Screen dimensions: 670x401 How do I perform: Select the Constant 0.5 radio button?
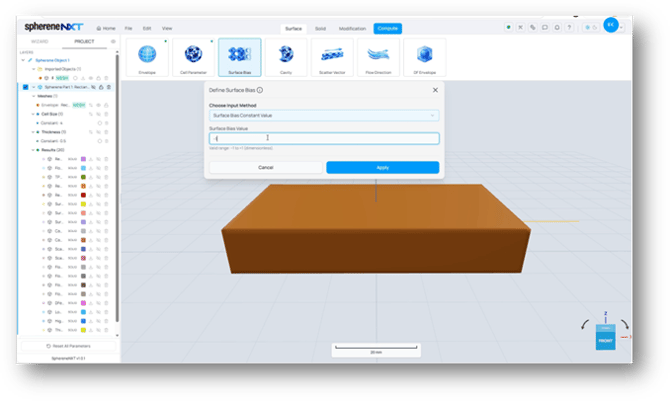pyautogui.click(x=100, y=141)
